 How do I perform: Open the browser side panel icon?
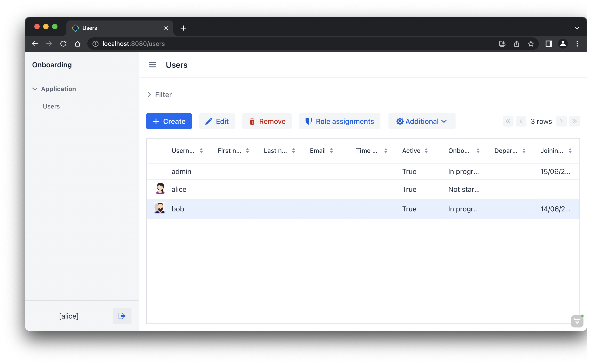[548, 44]
